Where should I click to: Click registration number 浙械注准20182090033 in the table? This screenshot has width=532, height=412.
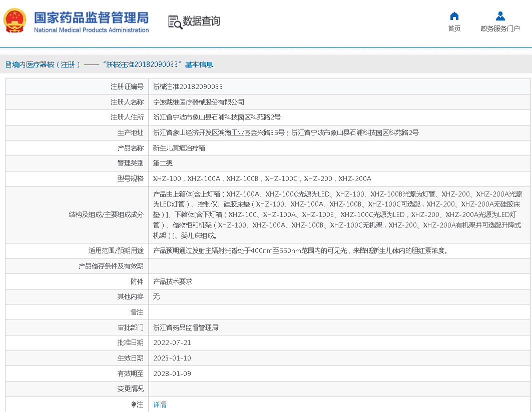(x=188, y=86)
